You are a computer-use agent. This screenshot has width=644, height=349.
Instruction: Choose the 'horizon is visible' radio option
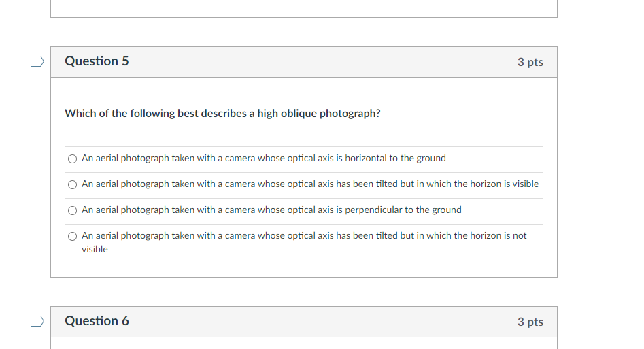[x=73, y=184]
